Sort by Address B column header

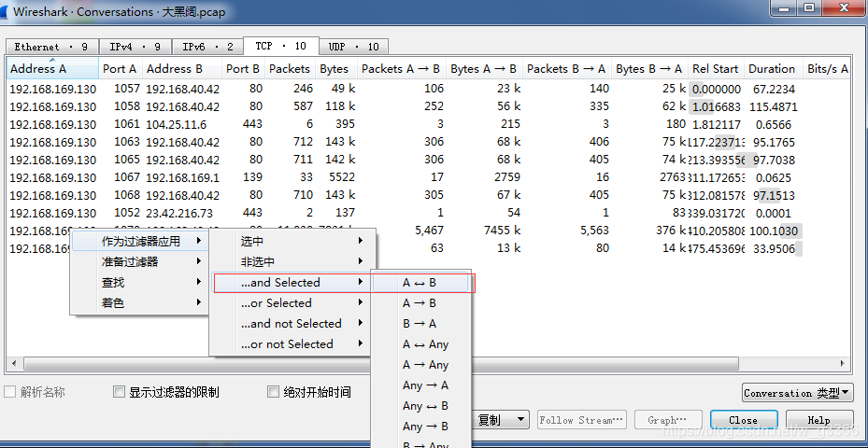coord(182,68)
